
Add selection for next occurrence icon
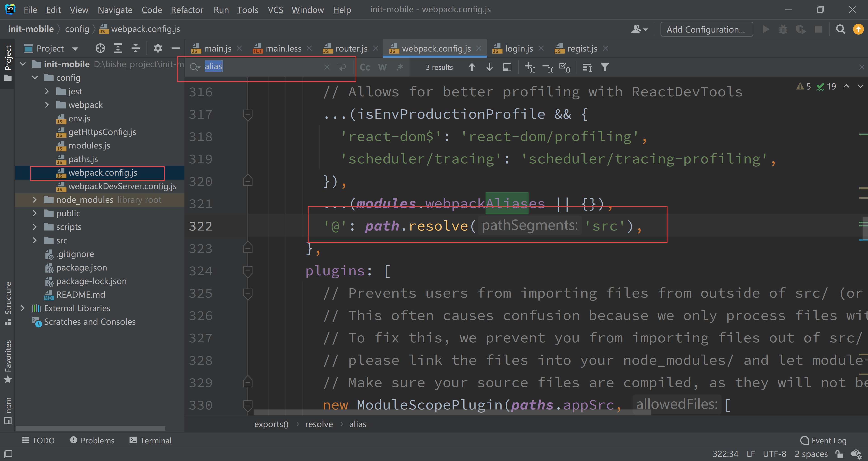click(x=530, y=67)
